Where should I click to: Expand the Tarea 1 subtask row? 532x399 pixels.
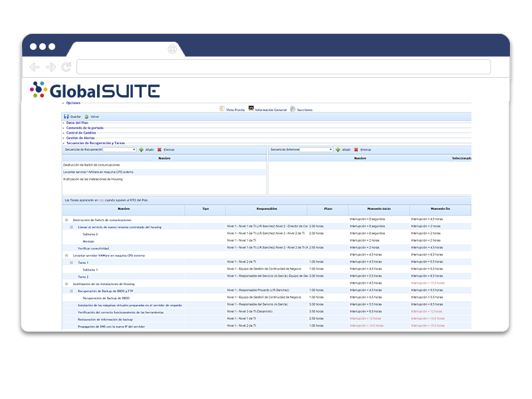(x=71, y=261)
